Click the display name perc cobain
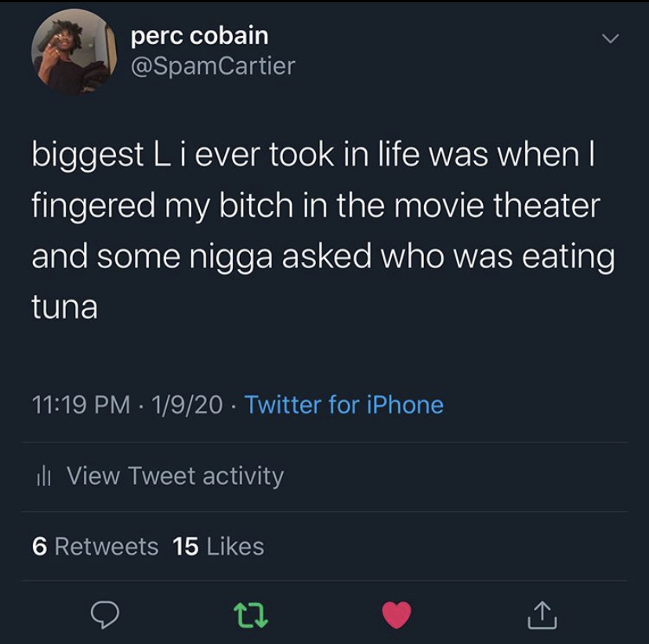The width and height of the screenshot is (649, 644). click(x=199, y=35)
